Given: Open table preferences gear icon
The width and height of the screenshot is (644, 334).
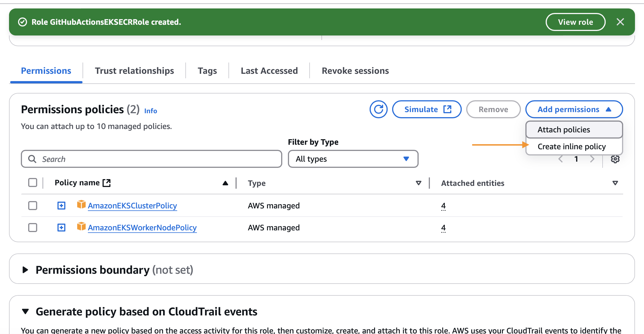Looking at the screenshot, I should click(x=615, y=159).
